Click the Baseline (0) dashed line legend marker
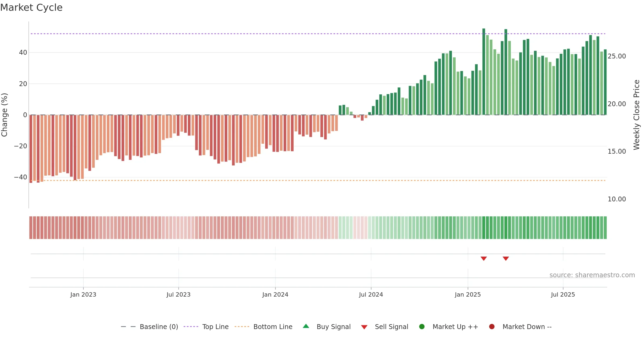 point(128,327)
